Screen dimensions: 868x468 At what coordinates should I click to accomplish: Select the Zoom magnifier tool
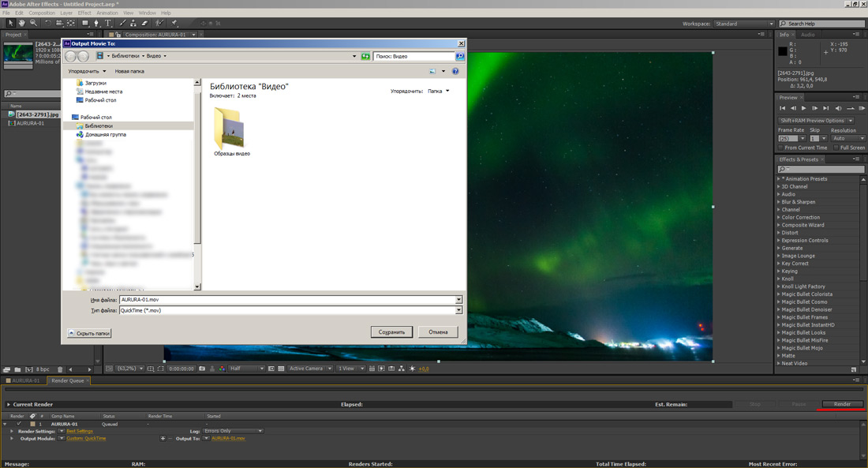[x=33, y=23]
